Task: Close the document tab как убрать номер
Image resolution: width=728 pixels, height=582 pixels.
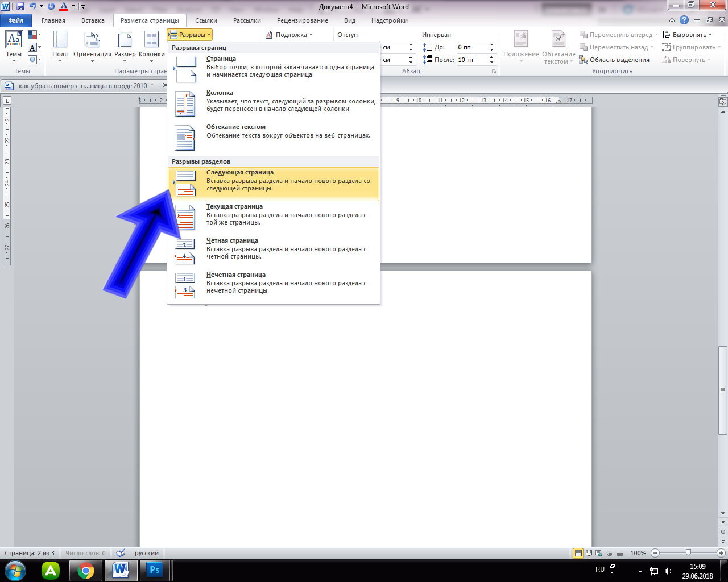Action: [x=166, y=86]
